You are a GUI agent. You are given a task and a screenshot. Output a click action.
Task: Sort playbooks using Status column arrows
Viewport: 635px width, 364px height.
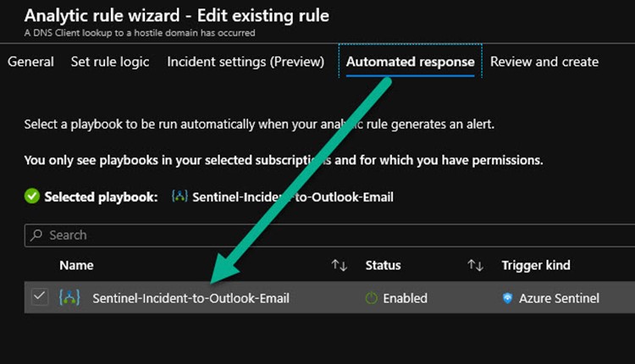475,266
